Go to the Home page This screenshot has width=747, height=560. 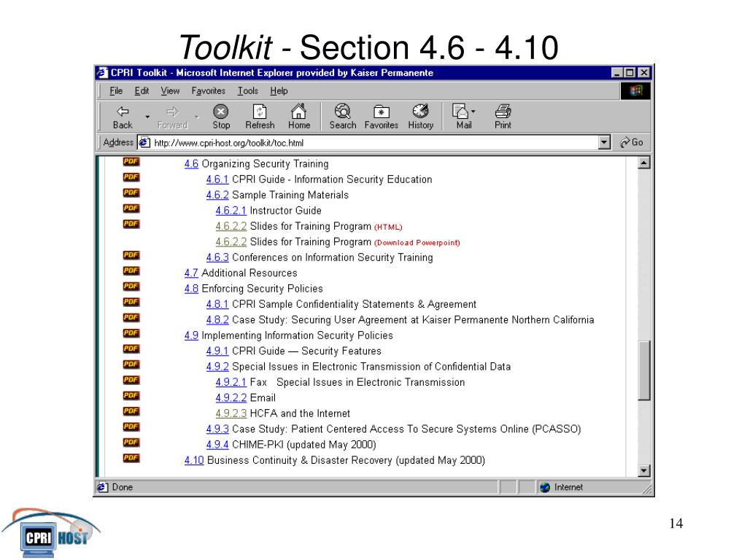coord(298,117)
